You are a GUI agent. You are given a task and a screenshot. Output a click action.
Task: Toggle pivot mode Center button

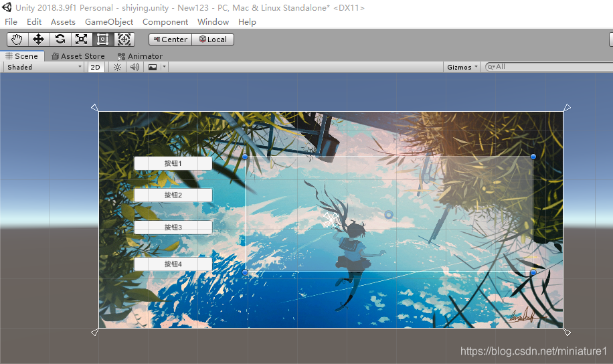pyautogui.click(x=170, y=39)
